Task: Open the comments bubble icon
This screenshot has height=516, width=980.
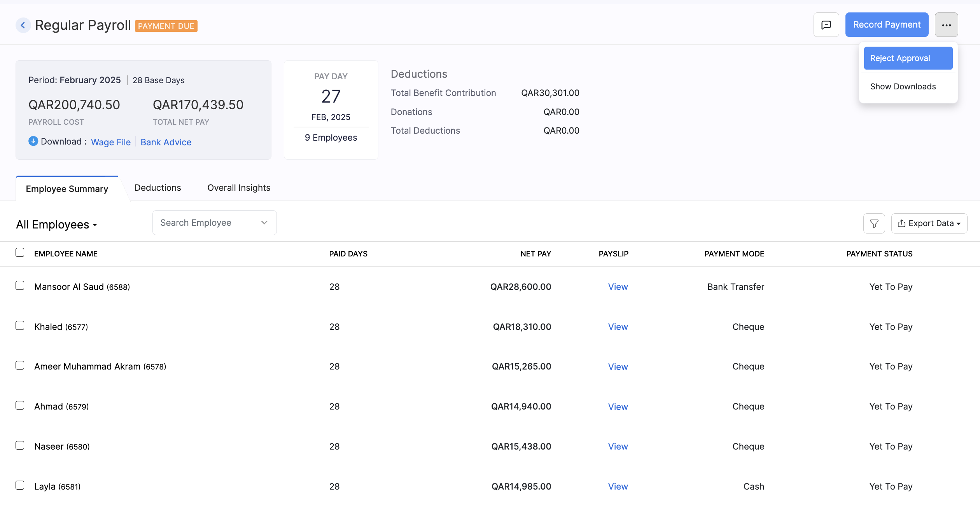Action: click(826, 24)
